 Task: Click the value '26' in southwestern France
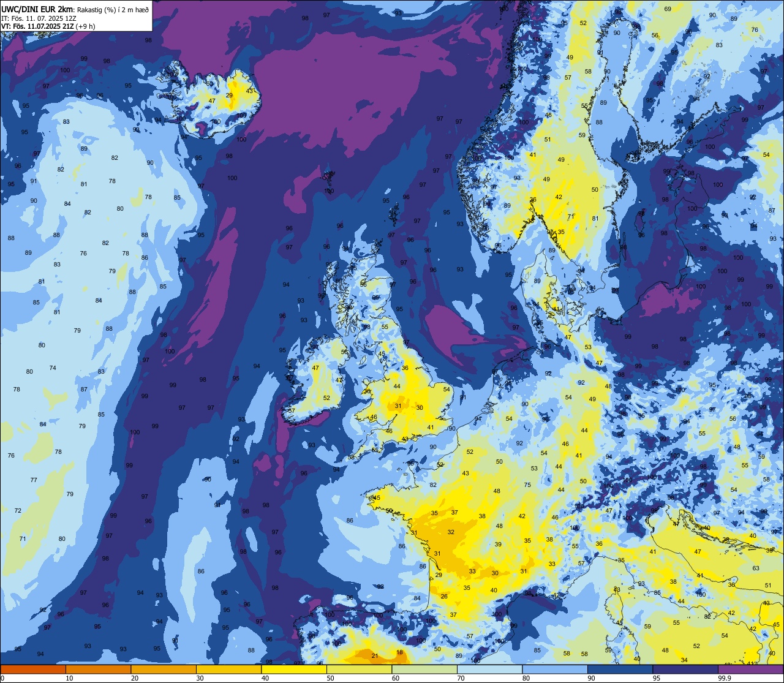click(x=444, y=596)
